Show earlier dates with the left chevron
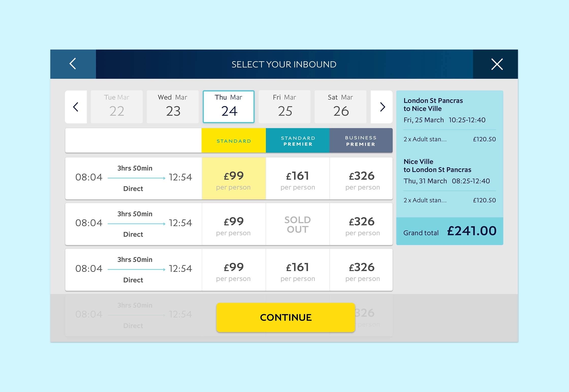Viewport: 569px width, 392px height. click(76, 107)
